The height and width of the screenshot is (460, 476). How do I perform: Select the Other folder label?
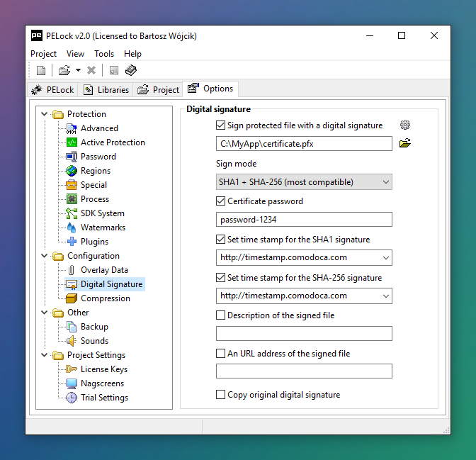78,313
